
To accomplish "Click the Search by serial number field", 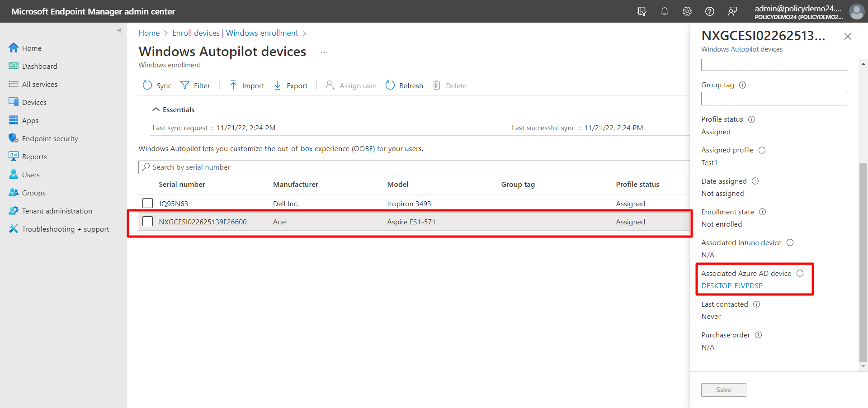I will [x=414, y=167].
